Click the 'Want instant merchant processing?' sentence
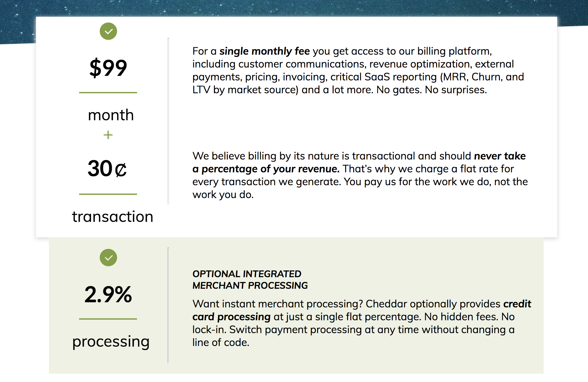This screenshot has width=588, height=382. [x=278, y=304]
